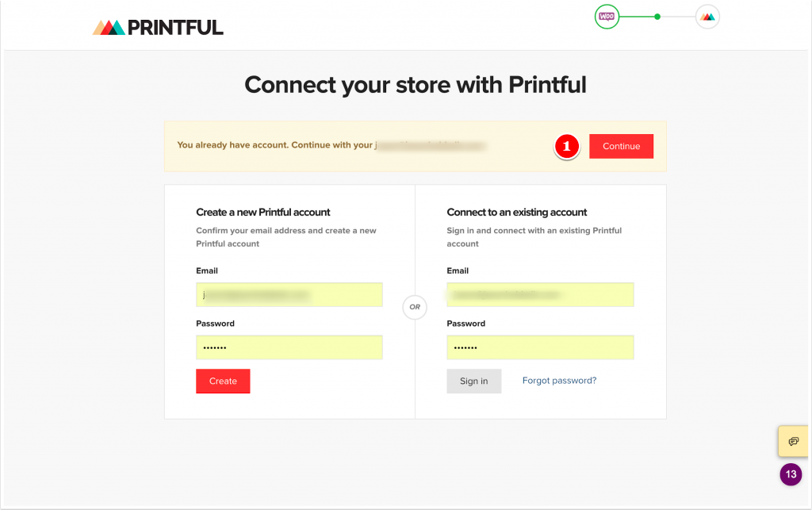Click the purple 13 notification badge
The image size is (812, 510).
(791, 474)
